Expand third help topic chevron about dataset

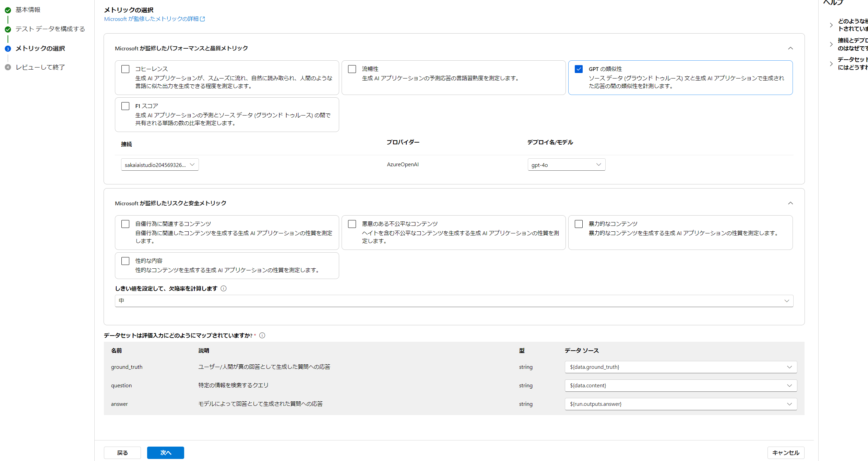[x=831, y=64]
